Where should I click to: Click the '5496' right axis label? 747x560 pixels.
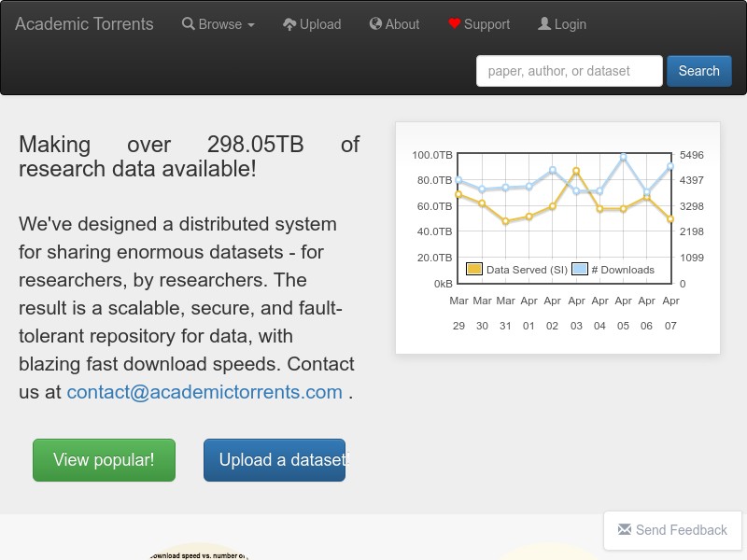[x=692, y=155]
